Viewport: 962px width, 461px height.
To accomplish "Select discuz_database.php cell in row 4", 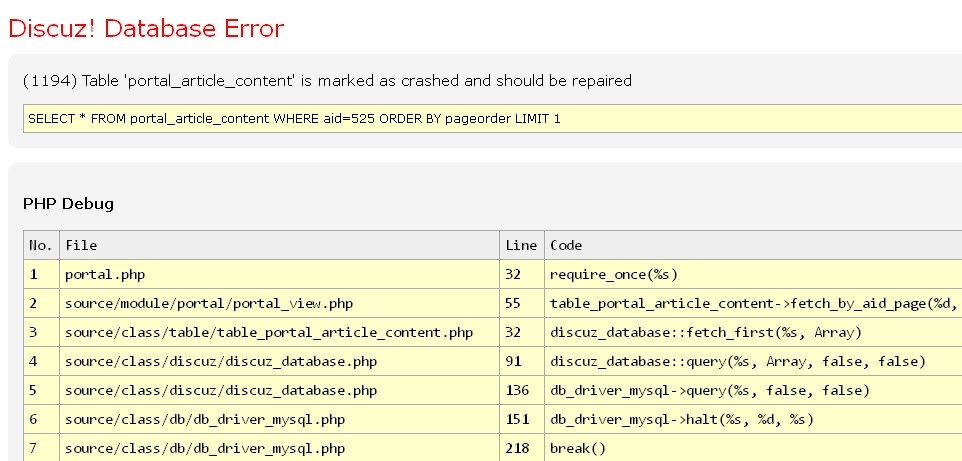I will (280, 362).
